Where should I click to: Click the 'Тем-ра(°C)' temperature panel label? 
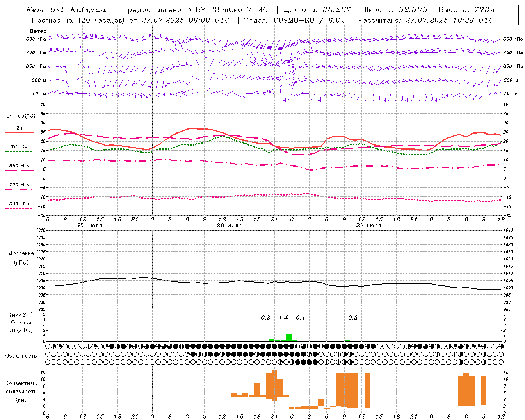pyautogui.click(x=19, y=116)
